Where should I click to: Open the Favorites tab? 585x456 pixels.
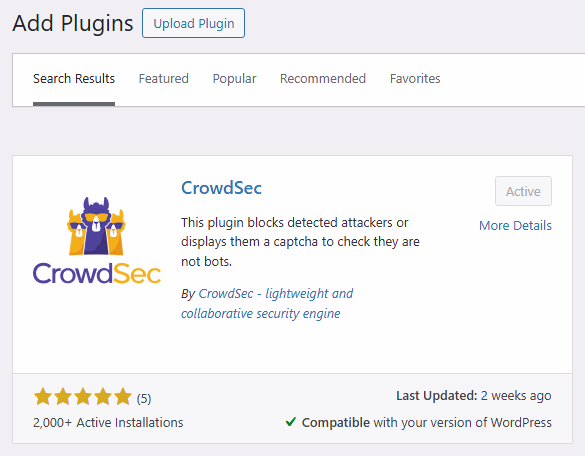[x=415, y=79]
